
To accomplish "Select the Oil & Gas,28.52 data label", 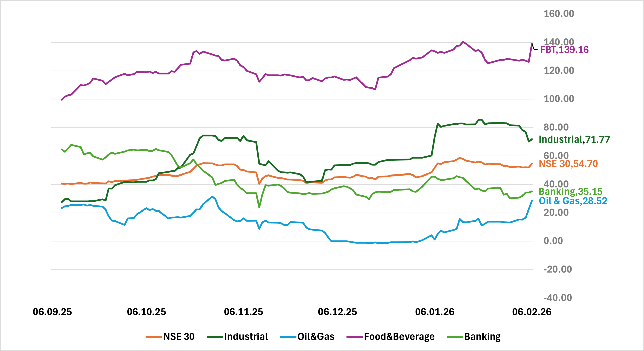I will click(x=573, y=201).
